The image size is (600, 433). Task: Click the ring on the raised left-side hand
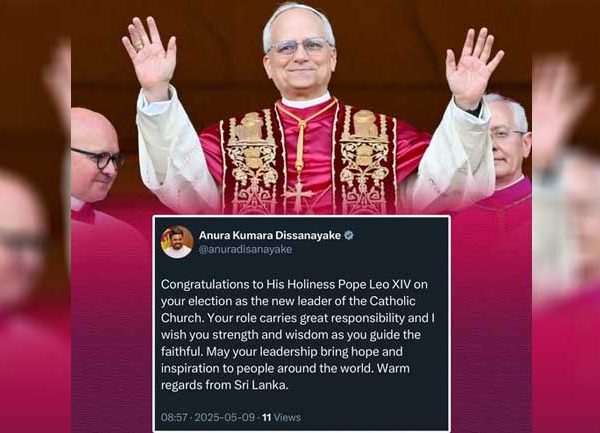(x=139, y=47)
